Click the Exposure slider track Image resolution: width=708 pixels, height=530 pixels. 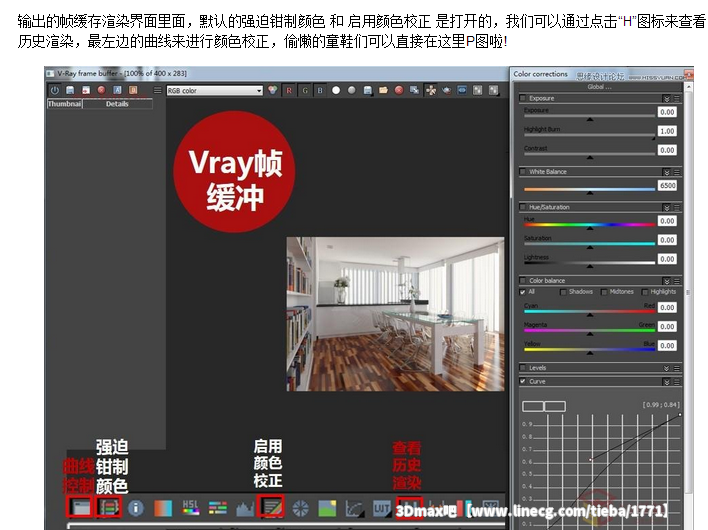tap(589, 116)
